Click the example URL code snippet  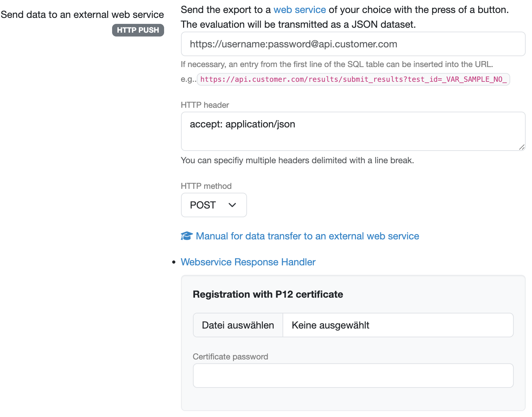pyautogui.click(x=353, y=79)
